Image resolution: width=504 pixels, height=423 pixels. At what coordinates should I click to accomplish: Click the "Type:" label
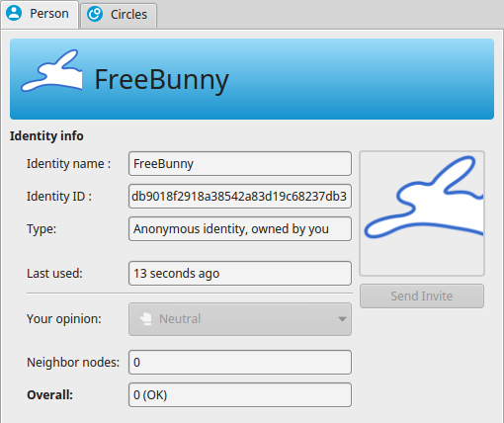(42, 228)
